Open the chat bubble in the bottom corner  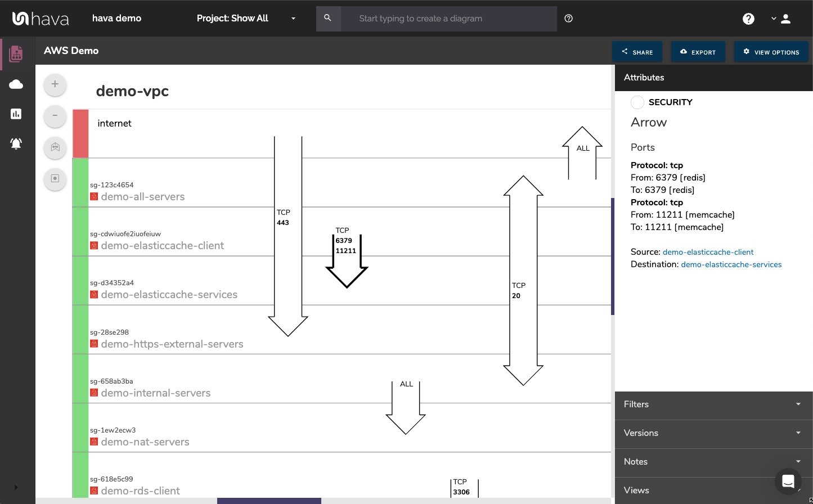click(788, 481)
